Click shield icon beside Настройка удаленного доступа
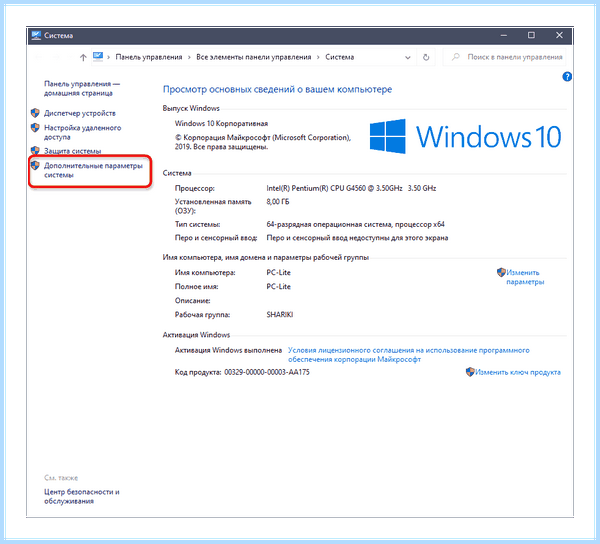Viewport: 600px width, 544px height. coord(35,127)
